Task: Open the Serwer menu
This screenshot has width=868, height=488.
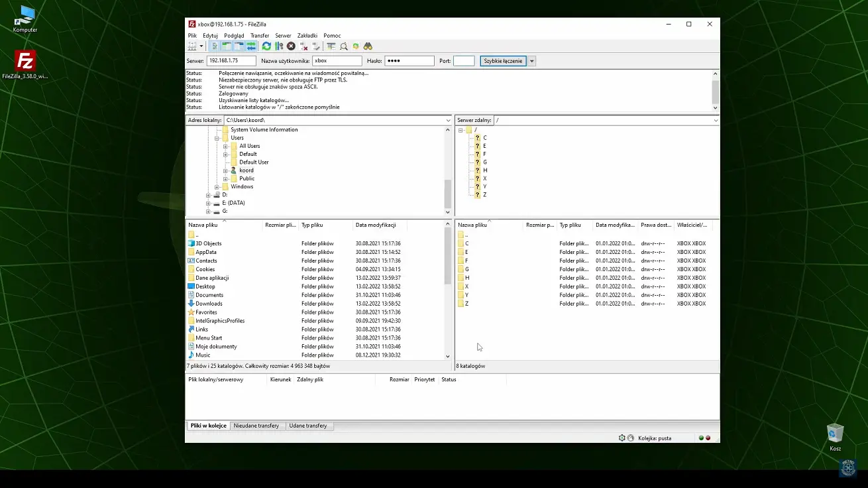Action: (x=283, y=35)
